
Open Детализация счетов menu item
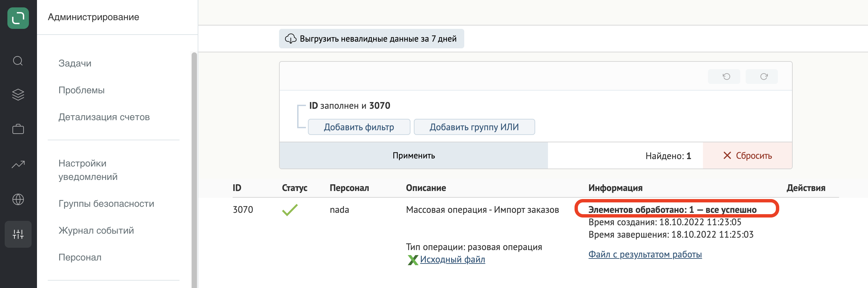[x=104, y=117]
